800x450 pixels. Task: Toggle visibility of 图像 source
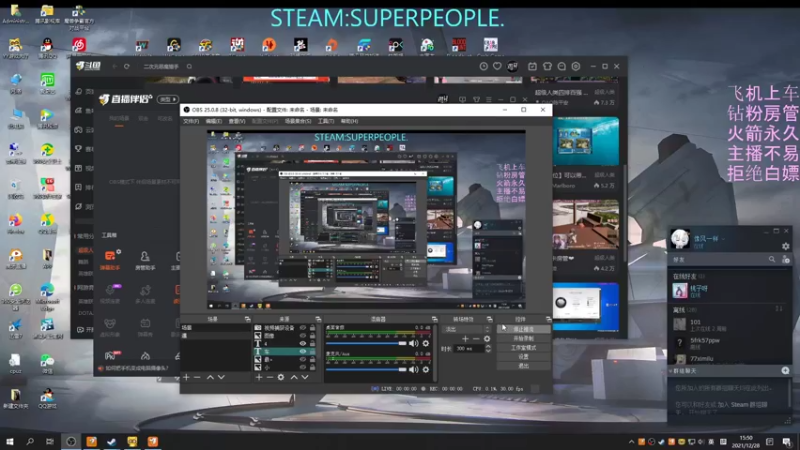coord(303,336)
